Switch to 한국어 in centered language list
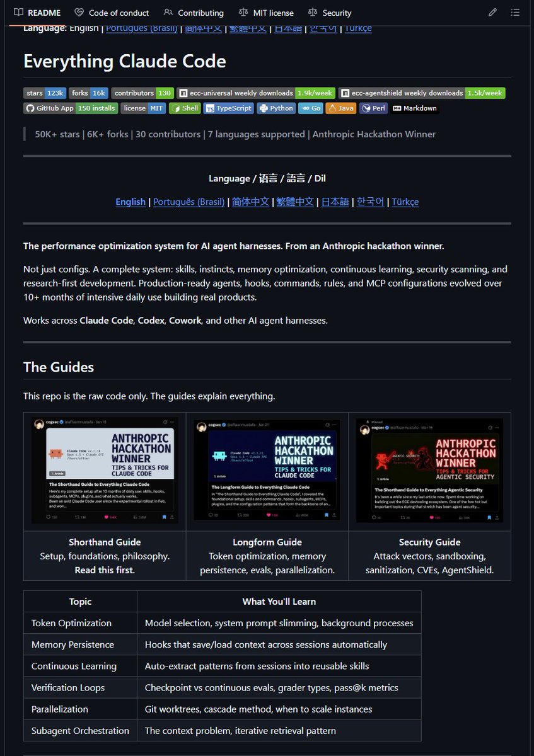This screenshot has height=756, width=534. click(x=370, y=202)
